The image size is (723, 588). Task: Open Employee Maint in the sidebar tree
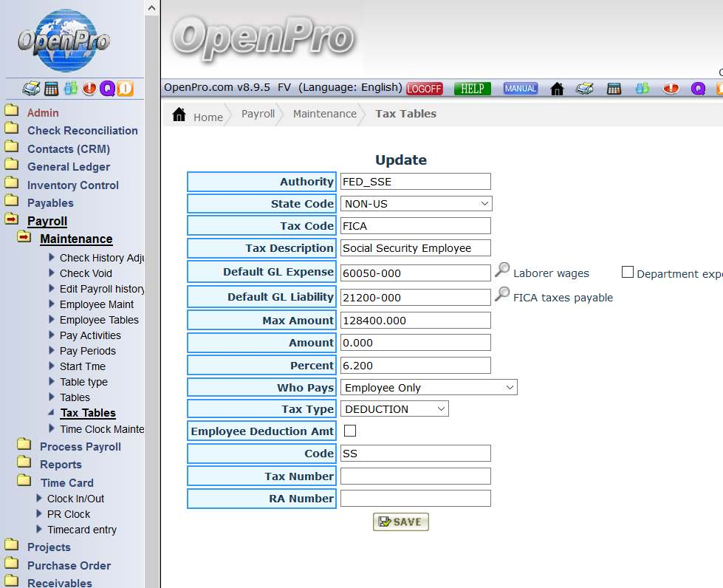97,304
